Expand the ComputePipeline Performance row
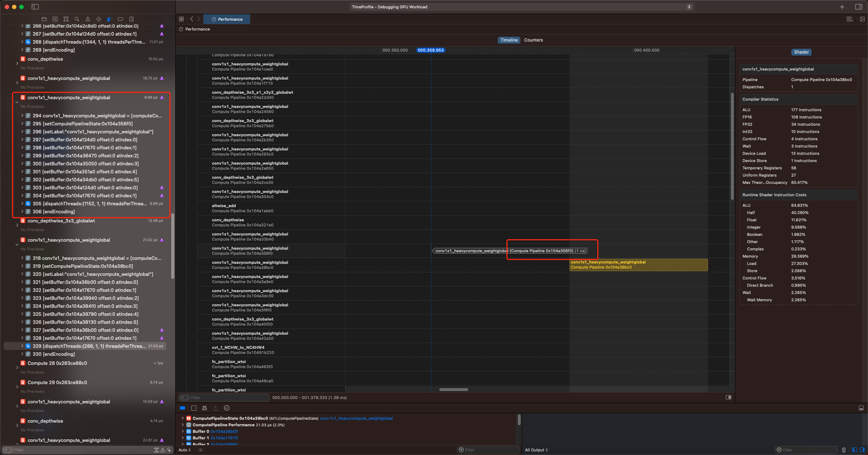The width and height of the screenshot is (868, 455). 183,425
